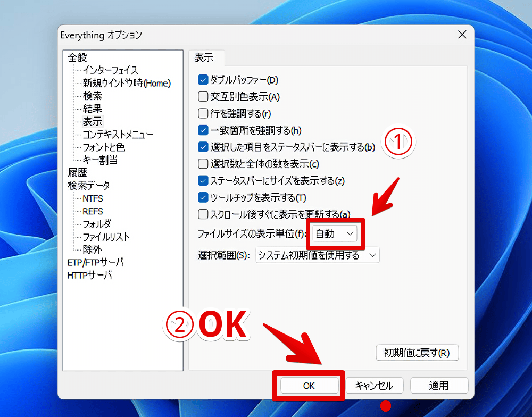Select インターフェイス in the tree
Screen dimensions: 532x417
pyautogui.click(x=111, y=70)
